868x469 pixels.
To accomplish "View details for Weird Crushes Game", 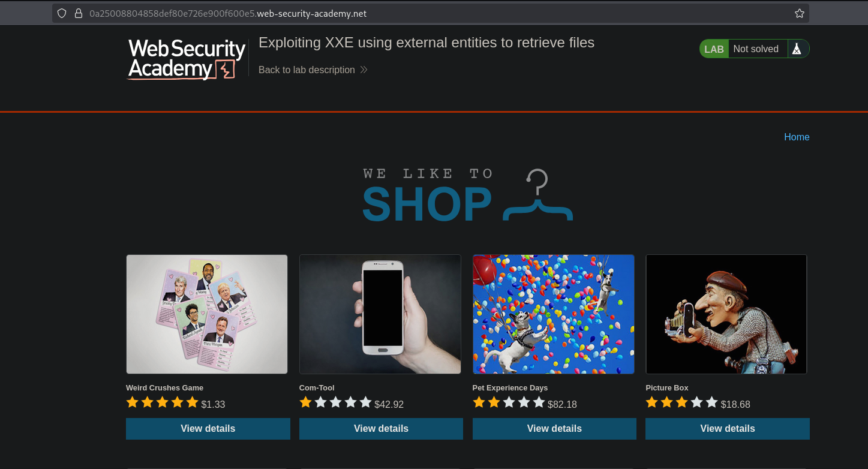I will tap(208, 429).
